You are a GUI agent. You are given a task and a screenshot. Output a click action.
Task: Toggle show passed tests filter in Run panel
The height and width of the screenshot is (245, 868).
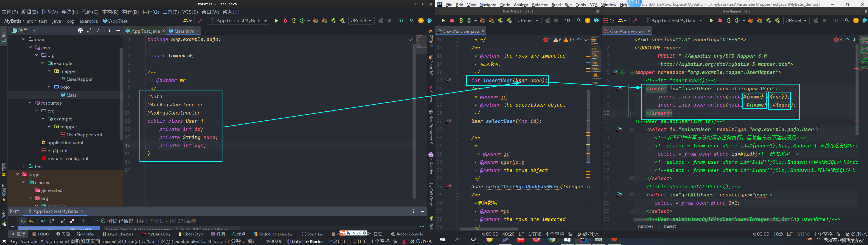(x=23, y=221)
